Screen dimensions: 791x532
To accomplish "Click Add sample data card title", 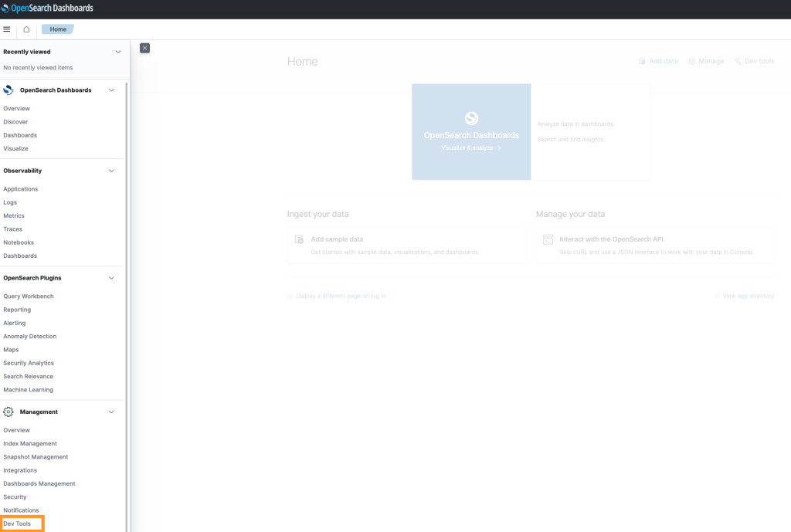I will [337, 239].
